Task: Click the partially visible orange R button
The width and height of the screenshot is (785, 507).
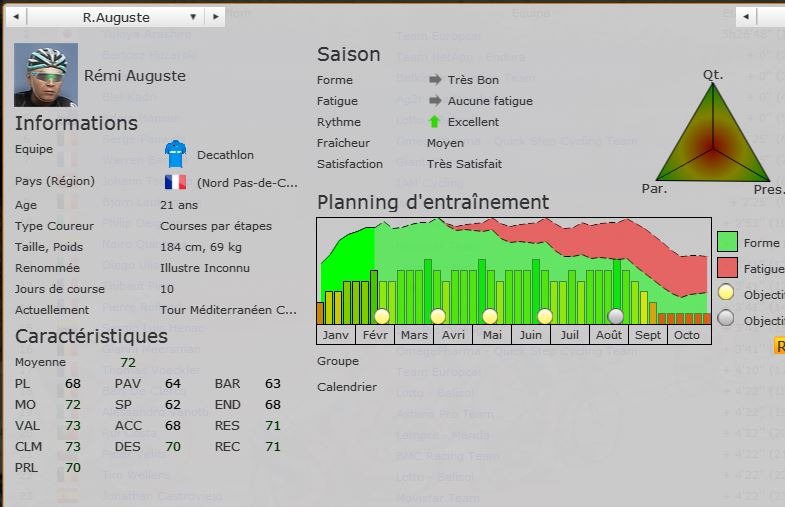Action: tap(779, 346)
